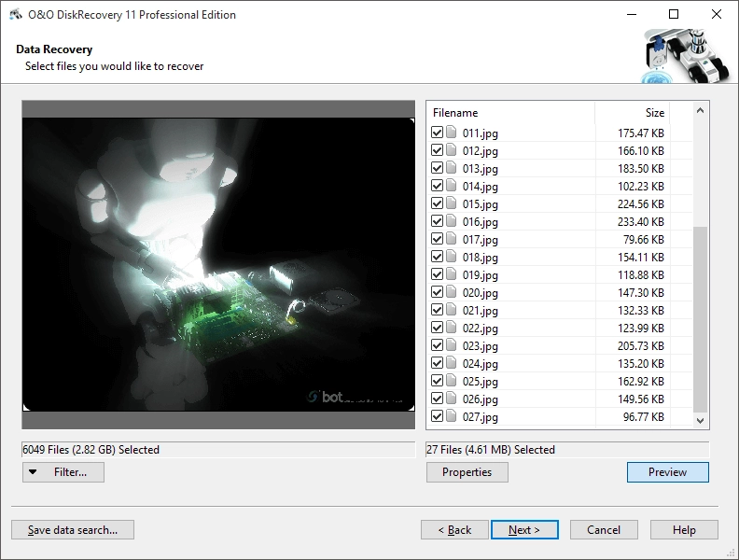Click the Preview button

[x=667, y=472]
